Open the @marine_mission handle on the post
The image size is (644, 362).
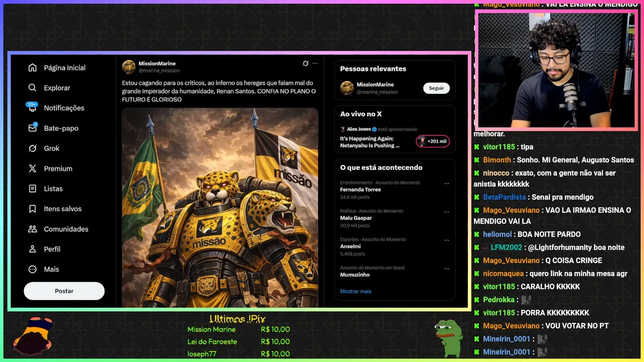tap(159, 71)
